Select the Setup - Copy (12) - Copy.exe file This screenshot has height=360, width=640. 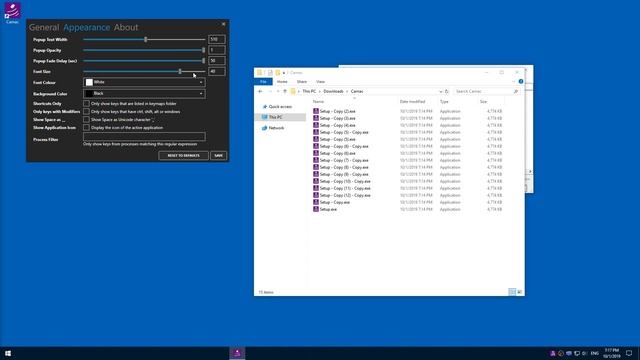345,195
